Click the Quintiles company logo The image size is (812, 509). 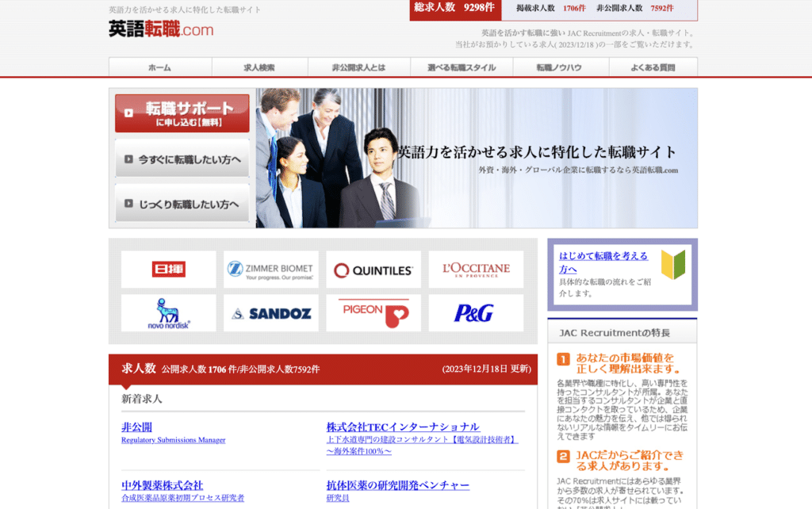point(373,270)
